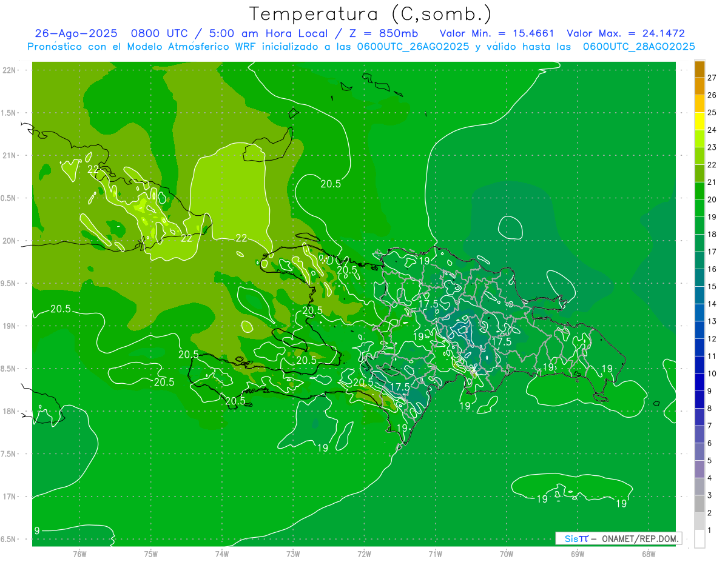The image size is (728, 562).
Task: Click the white swatch below label 1
Action: 699,539
